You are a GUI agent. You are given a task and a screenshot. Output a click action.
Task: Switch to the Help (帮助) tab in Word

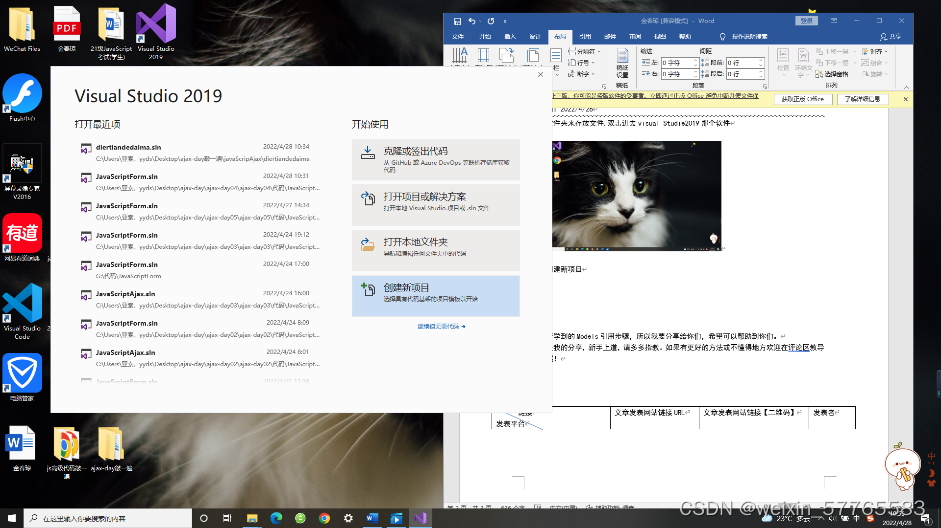coord(685,37)
